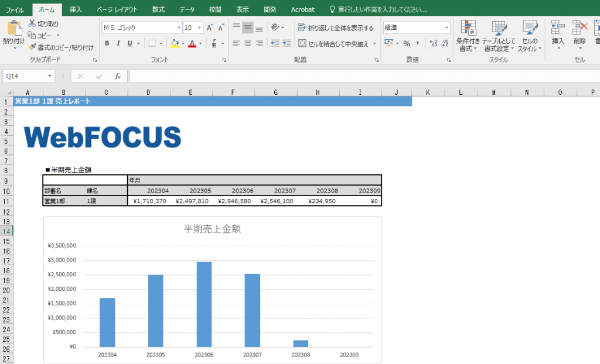Toggle wrap text (折り返して全体を表示する)
The height and width of the screenshot is (364, 600).
point(336,28)
